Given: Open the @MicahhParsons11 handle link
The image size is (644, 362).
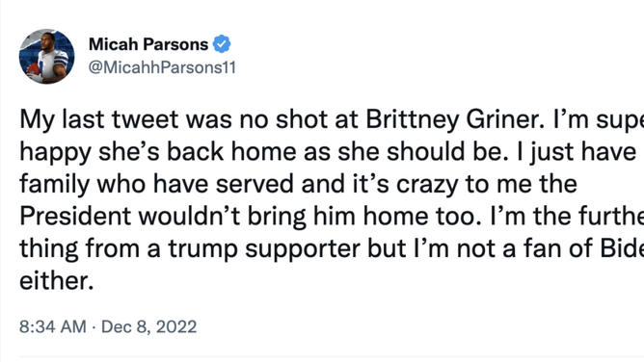Looking at the screenshot, I should [x=162, y=67].
